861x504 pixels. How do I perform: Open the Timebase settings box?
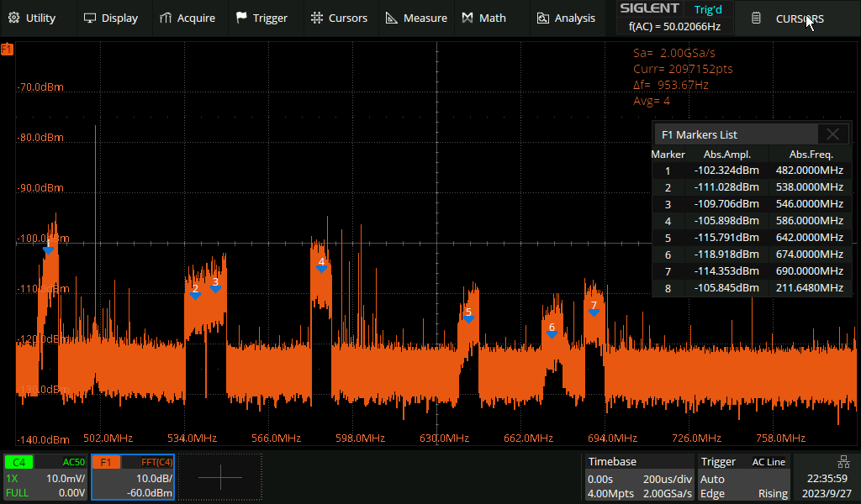coord(638,477)
